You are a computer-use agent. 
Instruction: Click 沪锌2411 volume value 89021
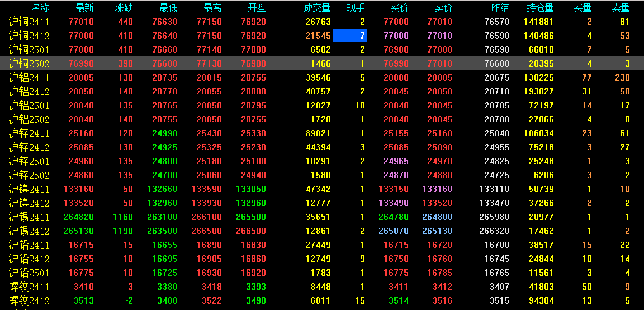pyautogui.click(x=318, y=133)
